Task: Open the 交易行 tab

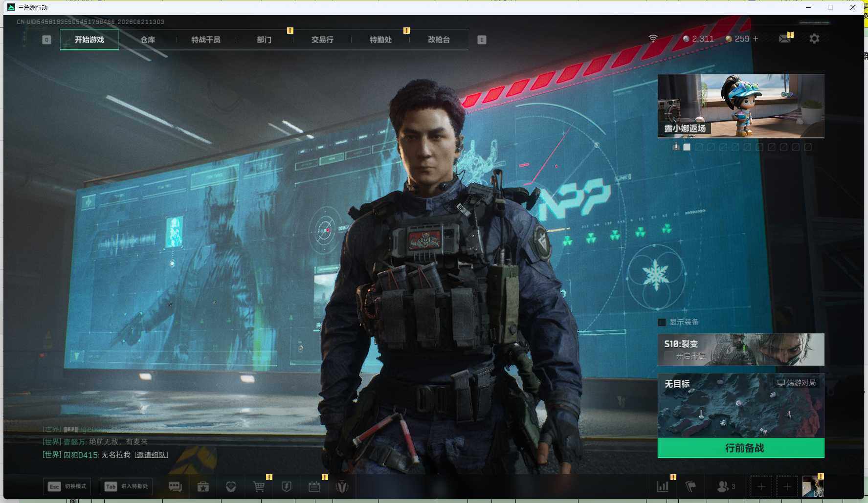Action: [x=322, y=40]
